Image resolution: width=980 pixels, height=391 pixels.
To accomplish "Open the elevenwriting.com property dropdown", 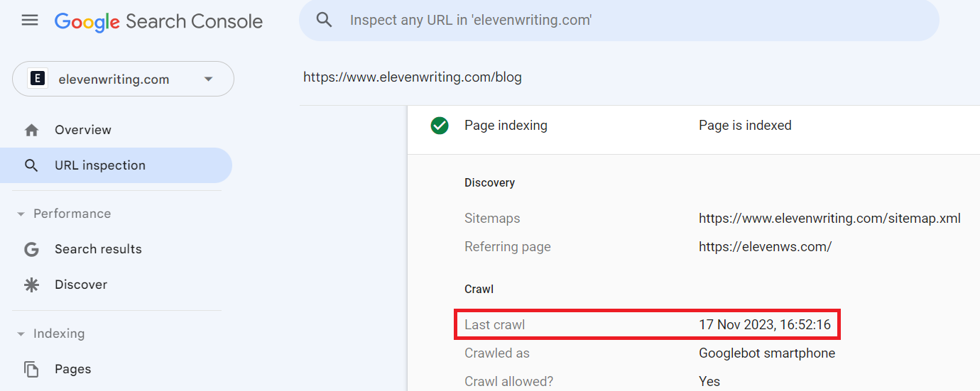I will 123,79.
